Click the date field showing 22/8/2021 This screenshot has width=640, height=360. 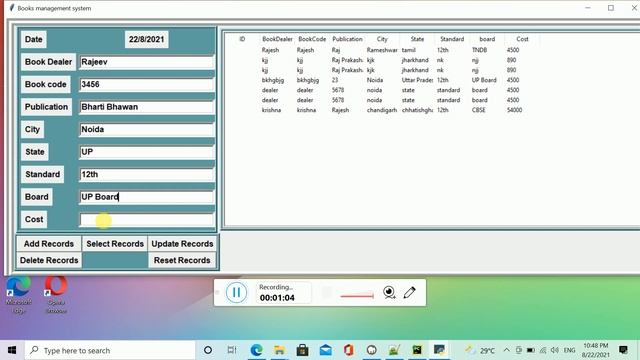(147, 40)
